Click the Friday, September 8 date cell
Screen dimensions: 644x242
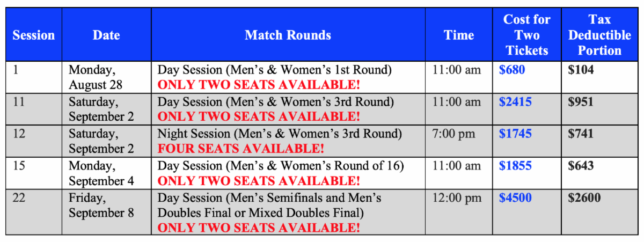(101, 206)
